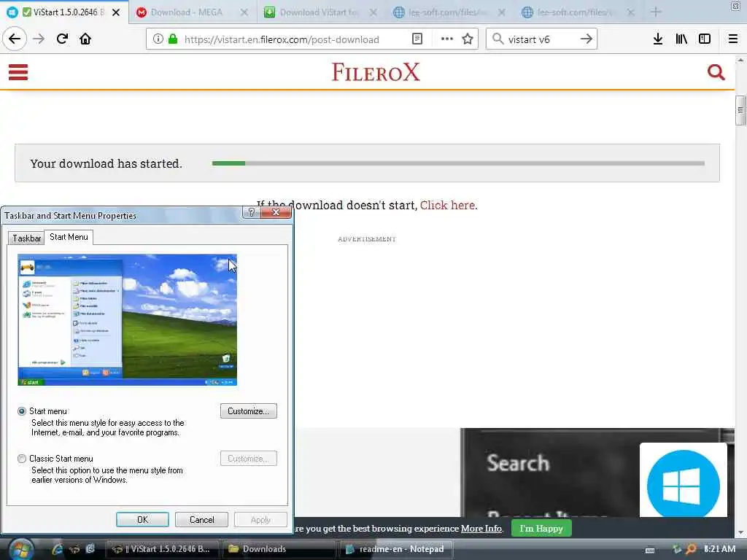Viewport: 747px width, 560px height.
Task: Open FileroX site hamburger menu
Action: 18,72
